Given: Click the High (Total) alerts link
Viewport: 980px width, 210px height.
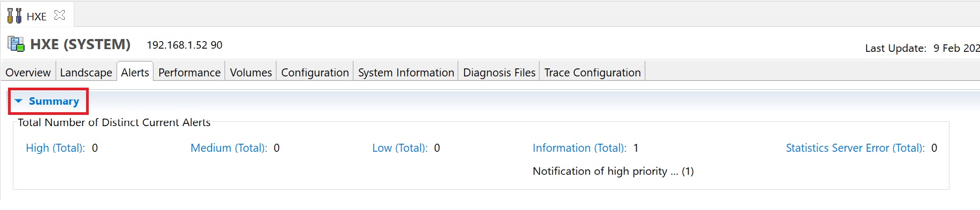Looking at the screenshot, I should pyautogui.click(x=56, y=148).
